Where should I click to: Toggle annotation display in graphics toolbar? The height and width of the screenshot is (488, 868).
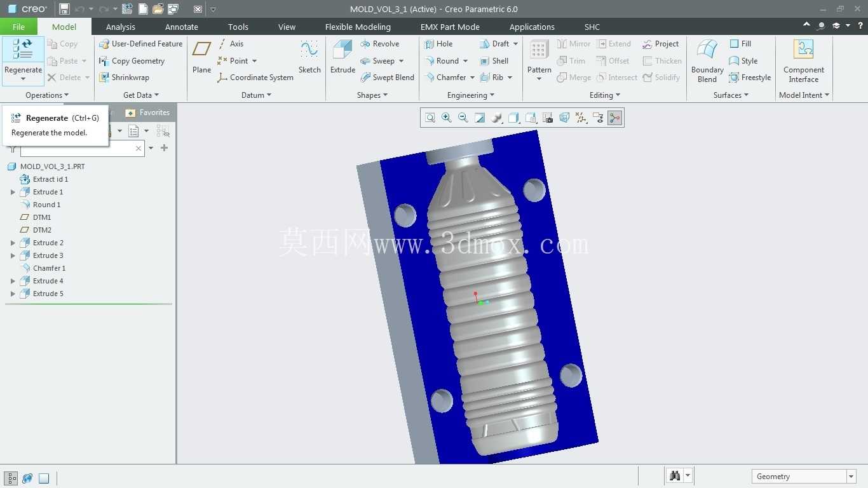[598, 118]
